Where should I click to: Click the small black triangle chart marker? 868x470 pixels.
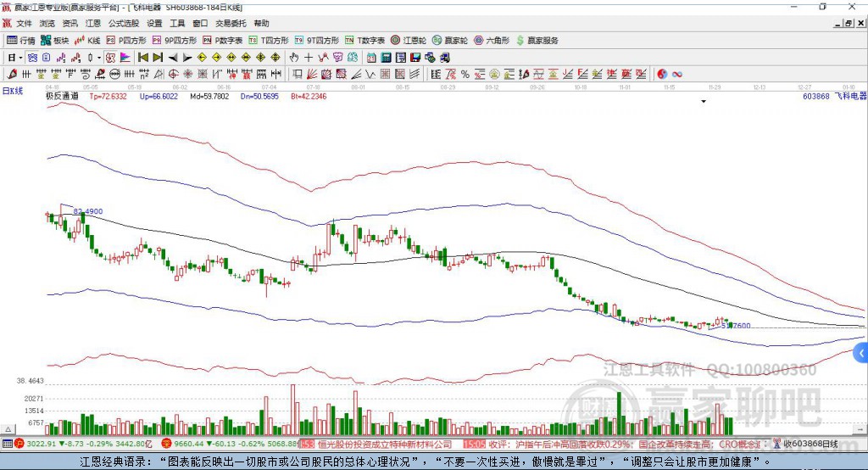click(704, 102)
